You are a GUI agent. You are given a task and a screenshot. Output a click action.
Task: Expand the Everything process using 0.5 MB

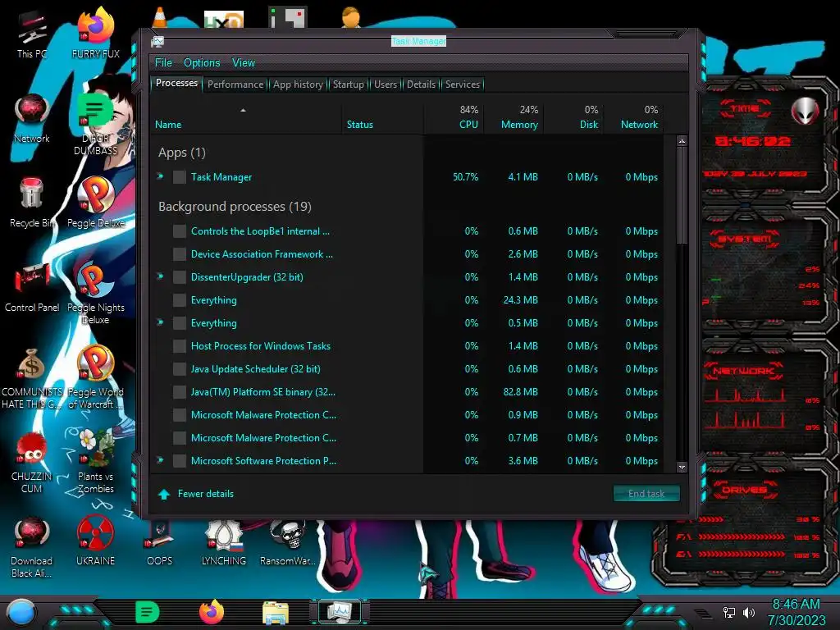[160, 322]
